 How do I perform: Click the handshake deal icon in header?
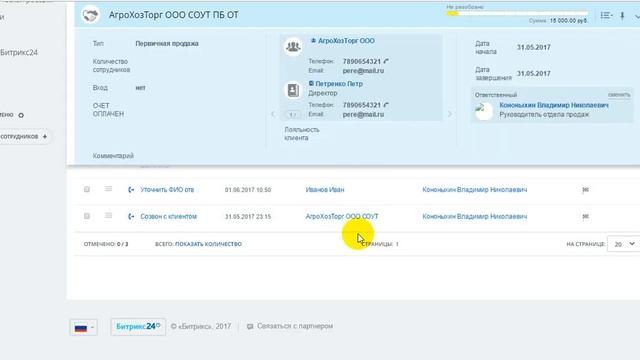90,15
